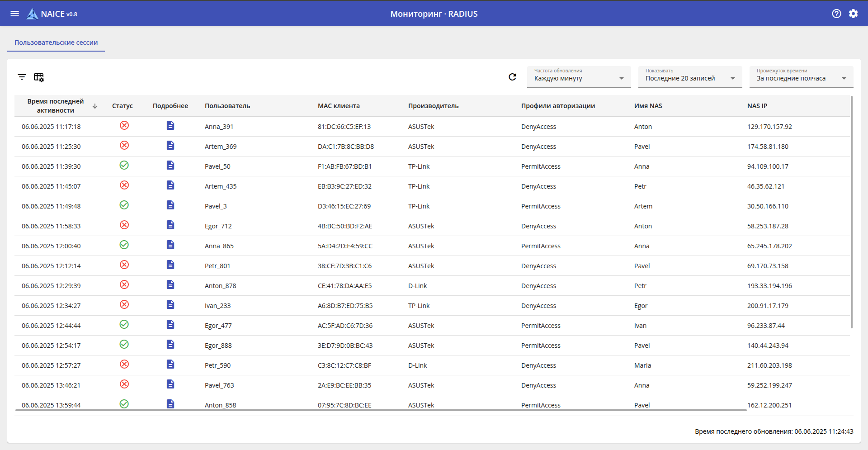Open details document icon for Pavel_50
Viewport: 868px width, 450px height.
click(170, 166)
